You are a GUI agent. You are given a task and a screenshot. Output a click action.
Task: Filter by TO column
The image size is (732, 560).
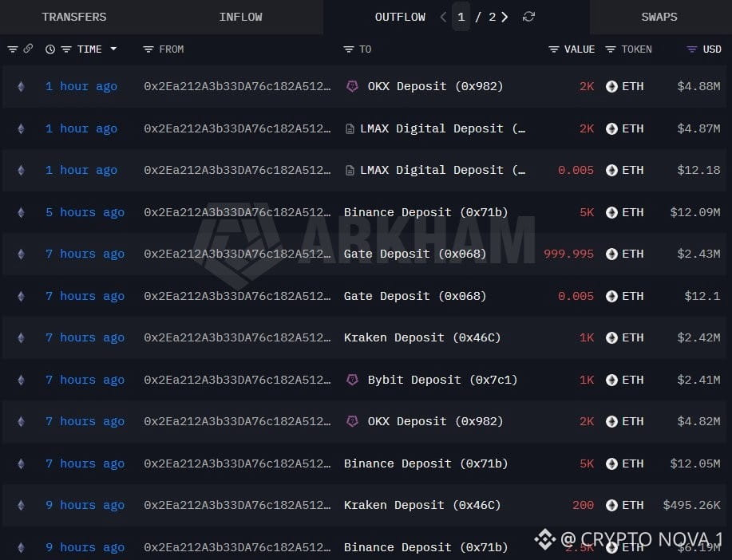pos(348,49)
